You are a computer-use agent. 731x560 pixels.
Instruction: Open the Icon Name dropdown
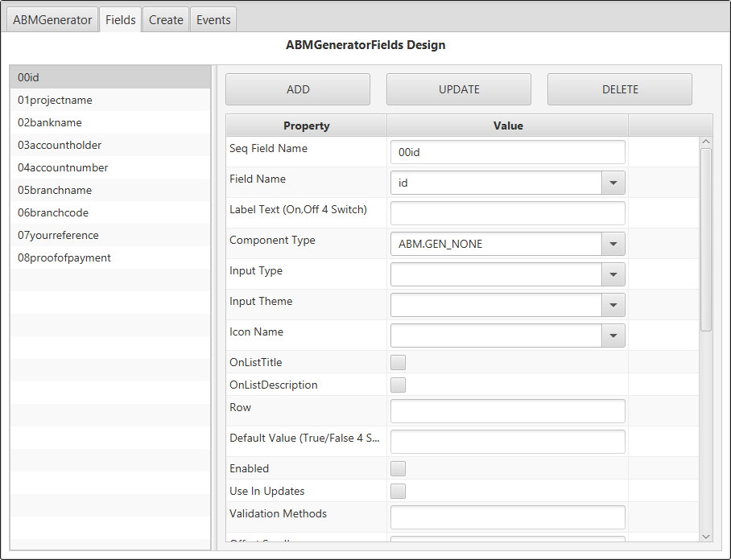coord(613,336)
